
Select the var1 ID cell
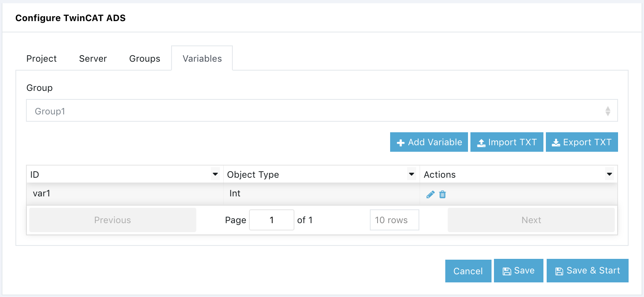[125, 194]
